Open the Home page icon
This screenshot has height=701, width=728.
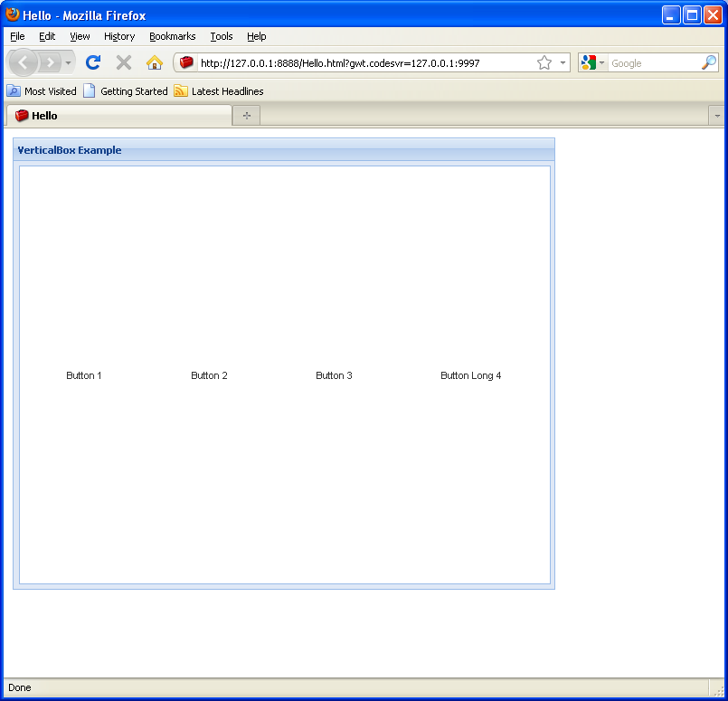point(154,62)
